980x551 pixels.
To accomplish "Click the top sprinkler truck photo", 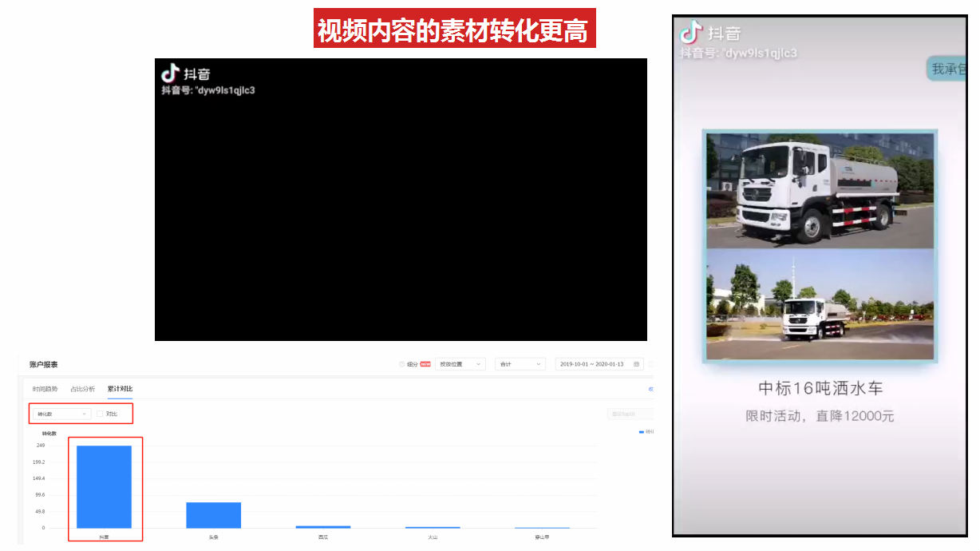I will coord(820,190).
